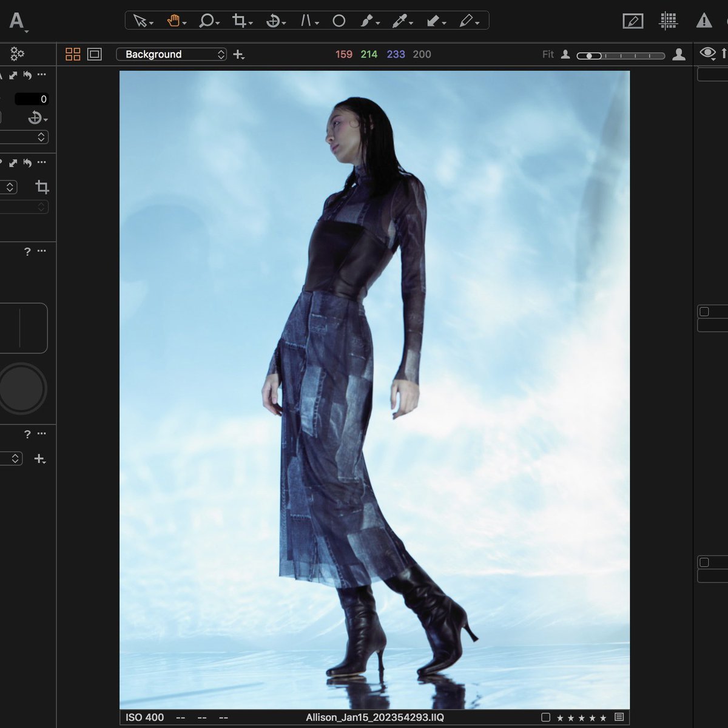Switch to multi-view grid viewer mode
Viewport: 728px width, 728px height.
(73, 54)
